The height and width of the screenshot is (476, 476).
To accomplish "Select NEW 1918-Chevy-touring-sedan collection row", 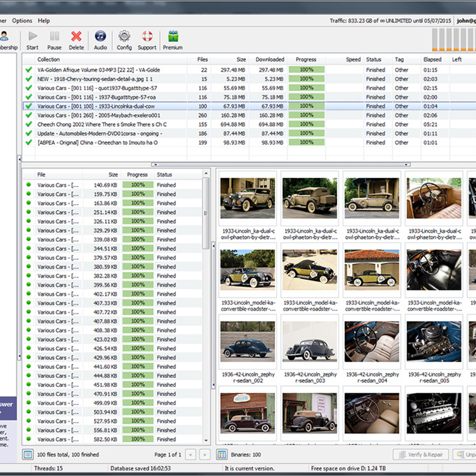I will (x=249, y=79).
